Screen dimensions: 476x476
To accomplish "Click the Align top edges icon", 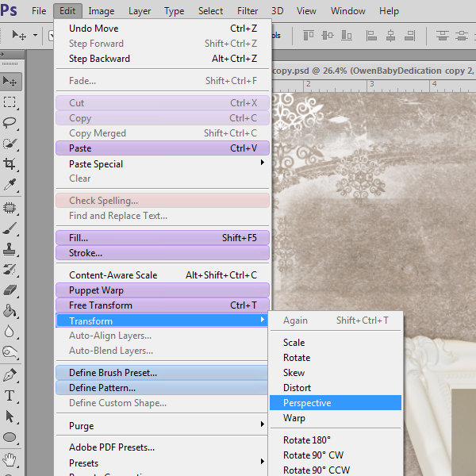I will 309,36.
